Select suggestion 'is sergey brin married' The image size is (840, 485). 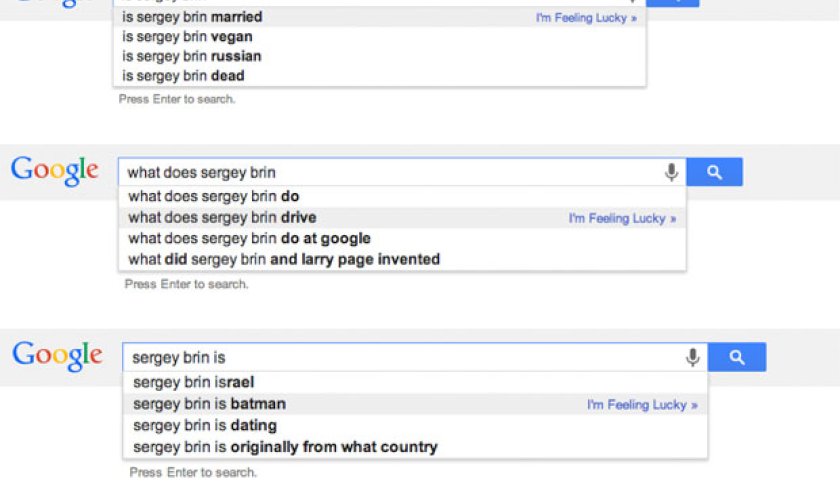pyautogui.click(x=192, y=18)
